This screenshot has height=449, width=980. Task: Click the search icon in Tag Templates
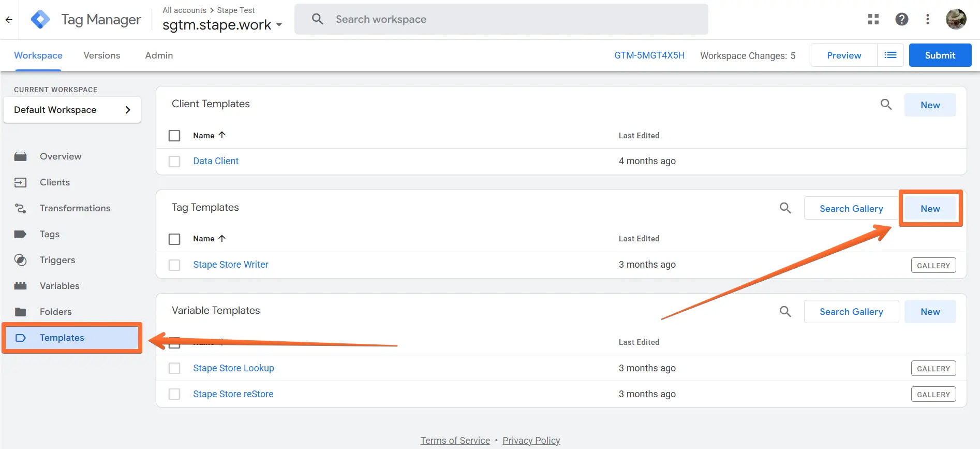(785, 208)
